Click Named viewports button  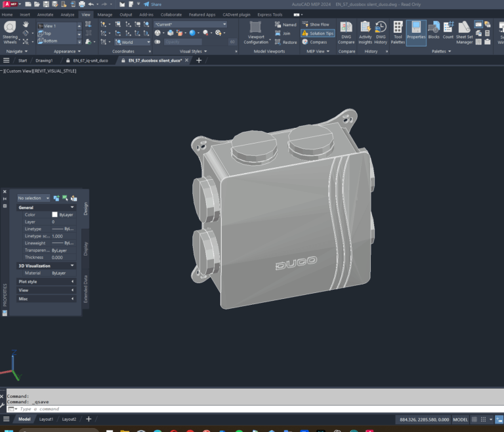click(x=285, y=24)
